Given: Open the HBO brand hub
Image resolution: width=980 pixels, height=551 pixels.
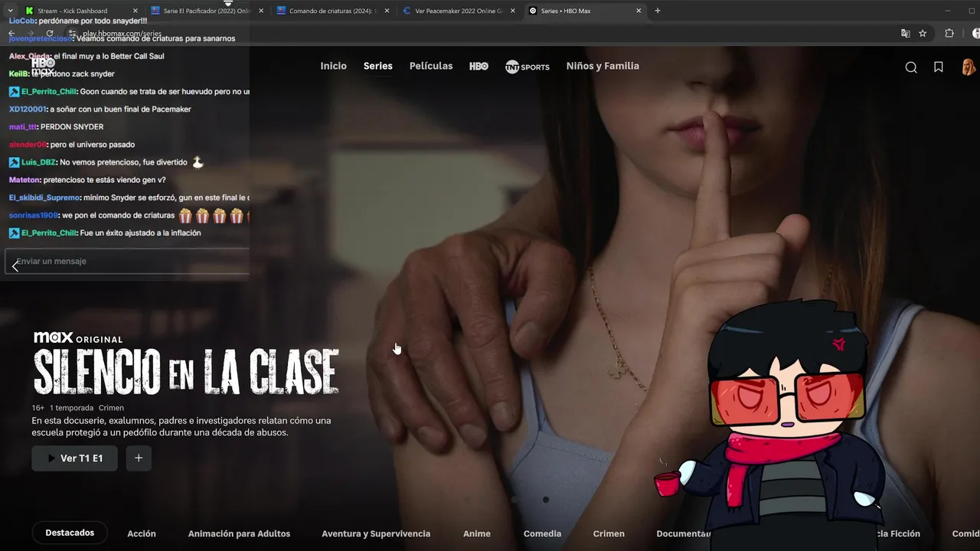Looking at the screenshot, I should pos(479,67).
